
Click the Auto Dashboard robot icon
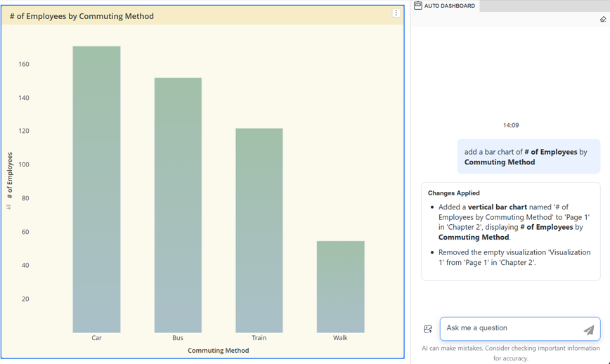tap(418, 6)
